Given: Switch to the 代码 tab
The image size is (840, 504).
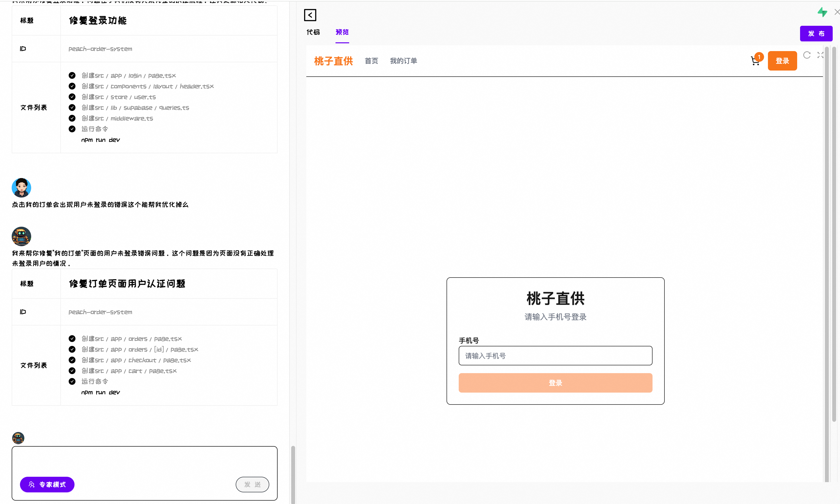Looking at the screenshot, I should 313,32.
